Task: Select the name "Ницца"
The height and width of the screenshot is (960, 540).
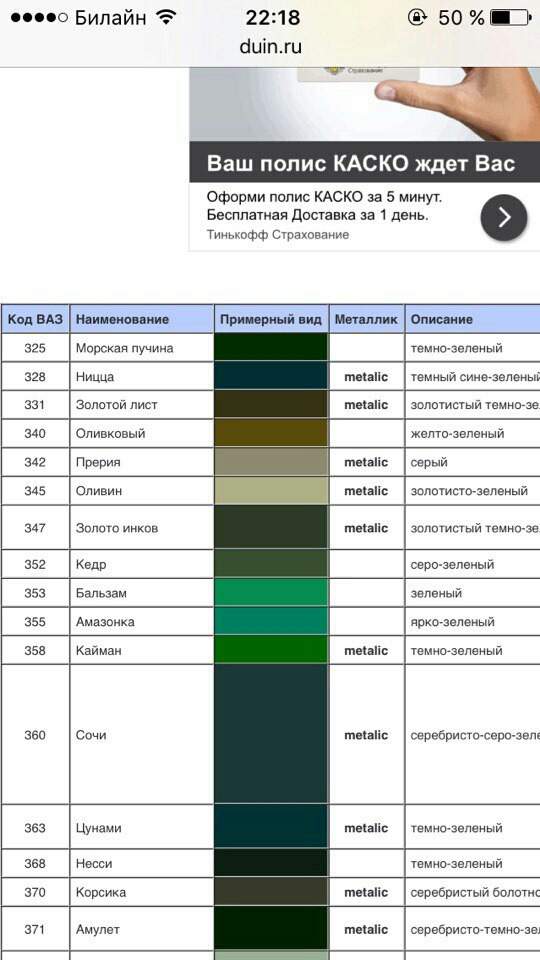Action: click(95, 377)
